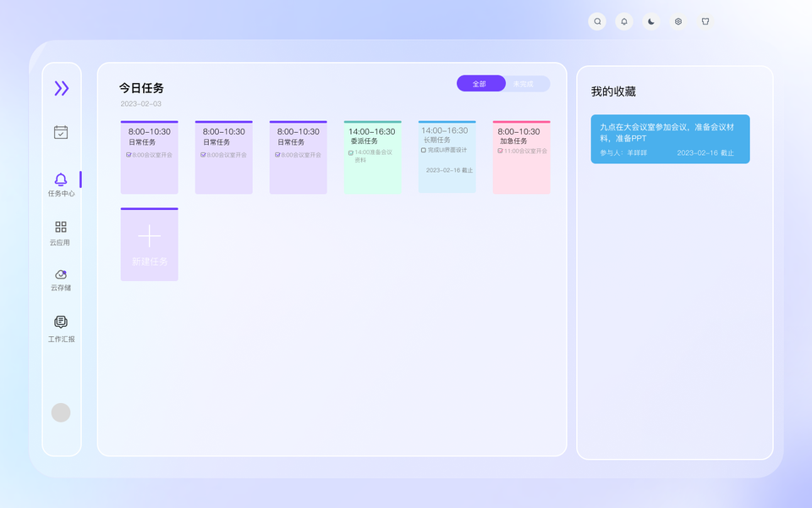Open the green 委派任务 card
The image size is (812, 508).
pyautogui.click(x=372, y=157)
